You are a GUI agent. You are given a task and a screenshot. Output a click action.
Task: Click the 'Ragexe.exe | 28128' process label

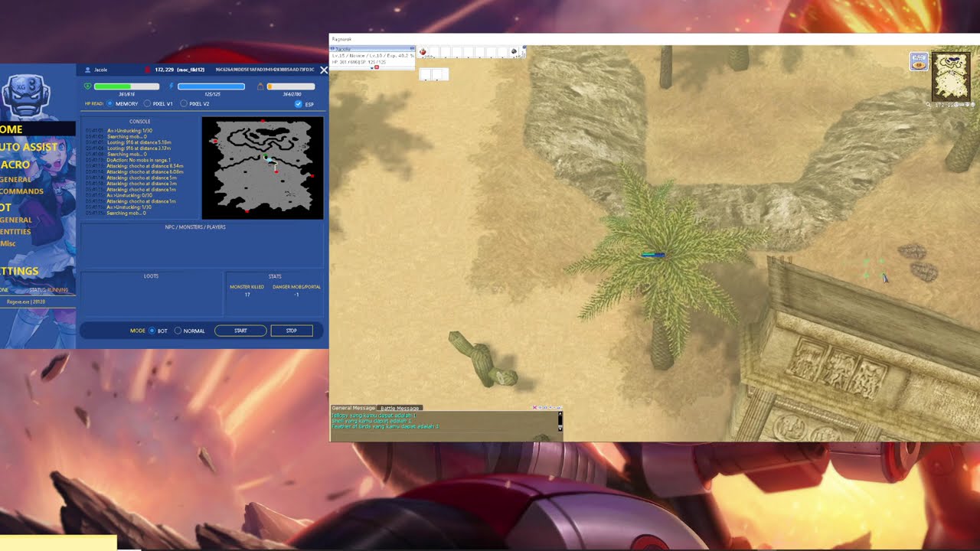(x=26, y=302)
